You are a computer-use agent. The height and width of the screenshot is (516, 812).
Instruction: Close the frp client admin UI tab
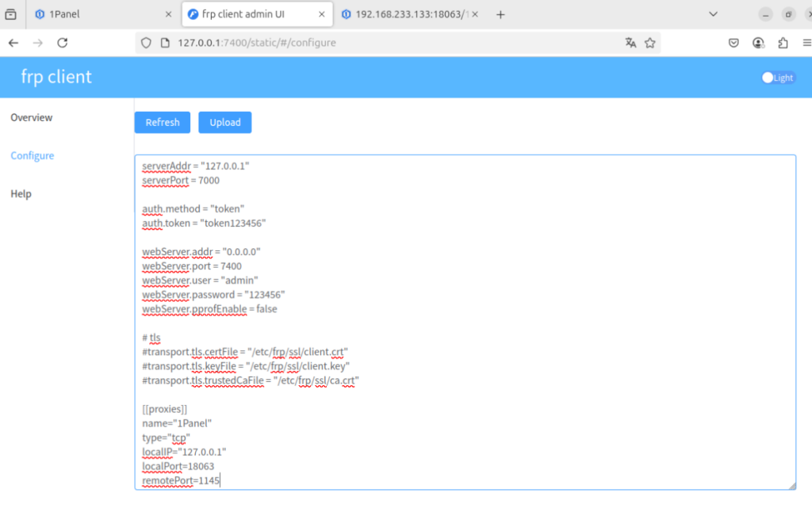click(322, 14)
